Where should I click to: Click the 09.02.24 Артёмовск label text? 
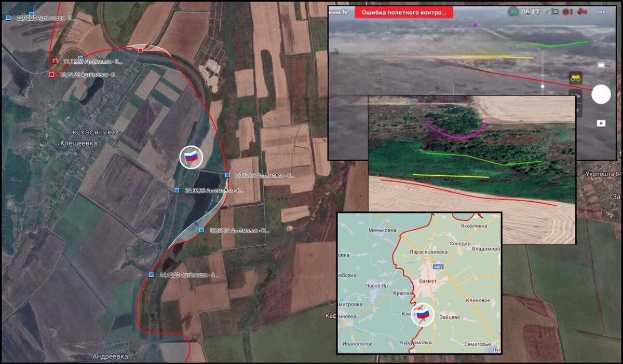tap(240, 230)
